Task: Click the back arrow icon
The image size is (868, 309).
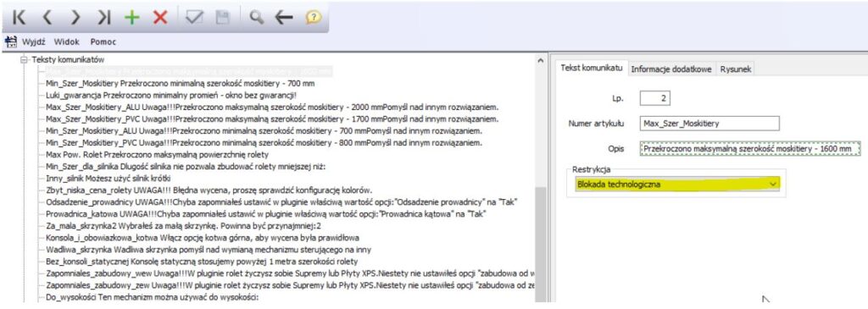Action: click(x=283, y=17)
